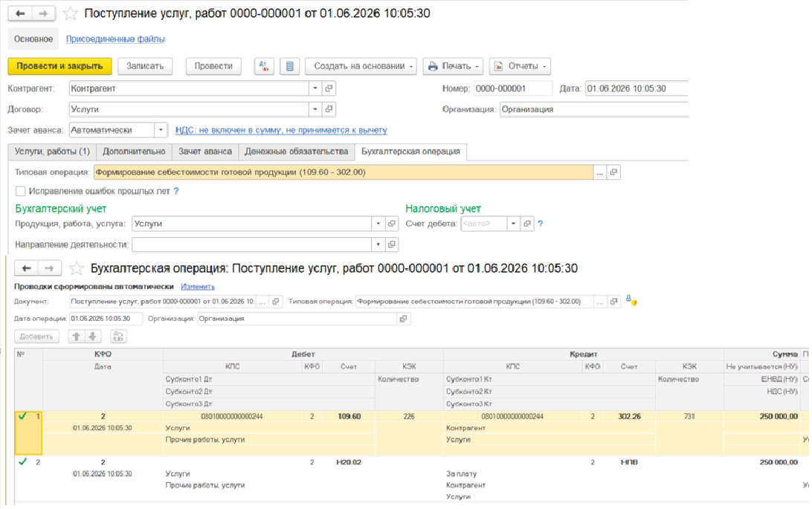Select debit account cell 109.60
Screen dimensions: 812x509
tap(349, 416)
